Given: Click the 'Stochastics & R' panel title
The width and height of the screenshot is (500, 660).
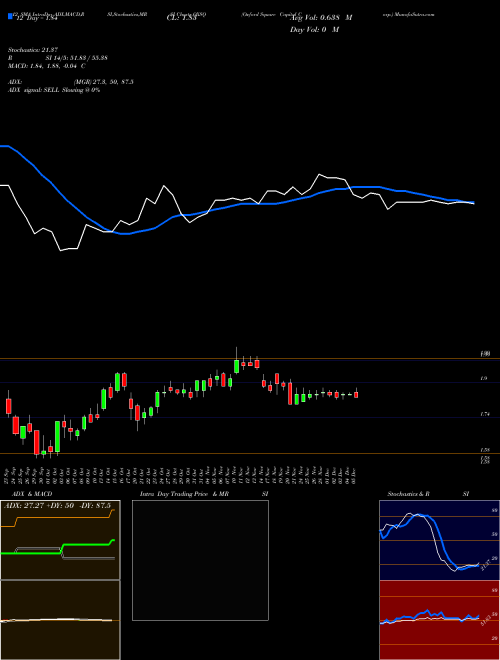Looking at the screenshot, I should click(x=408, y=494).
